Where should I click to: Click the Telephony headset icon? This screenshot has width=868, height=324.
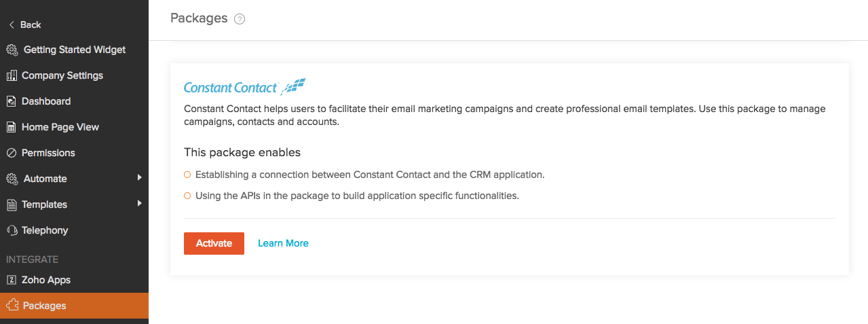[12, 230]
